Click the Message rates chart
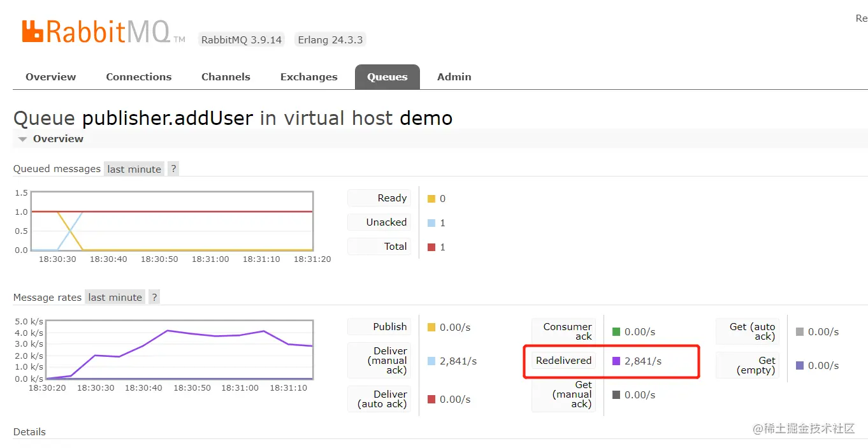 pos(179,350)
